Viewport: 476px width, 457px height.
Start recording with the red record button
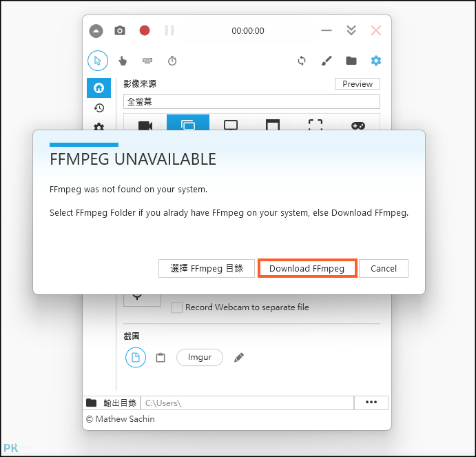tap(145, 31)
